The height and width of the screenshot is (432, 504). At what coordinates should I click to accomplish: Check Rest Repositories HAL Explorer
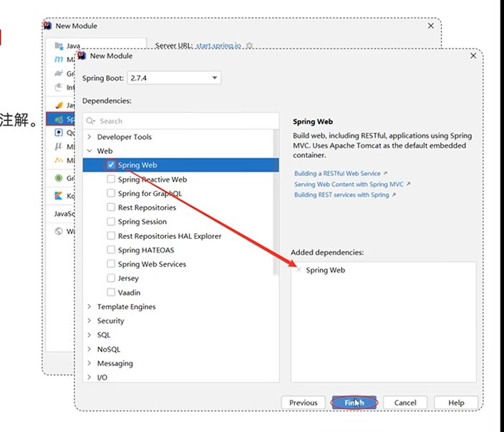tap(111, 236)
